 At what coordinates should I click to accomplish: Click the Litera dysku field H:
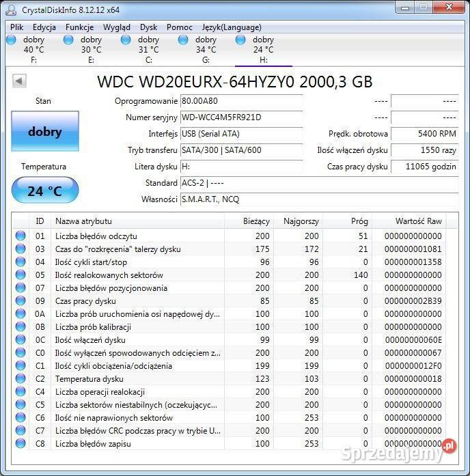pos(241,167)
